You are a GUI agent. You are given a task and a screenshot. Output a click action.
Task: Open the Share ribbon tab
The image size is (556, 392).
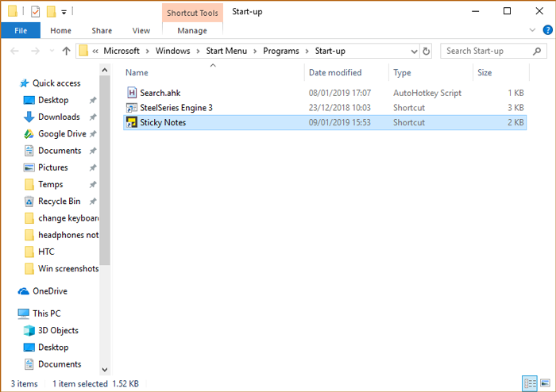tap(102, 30)
